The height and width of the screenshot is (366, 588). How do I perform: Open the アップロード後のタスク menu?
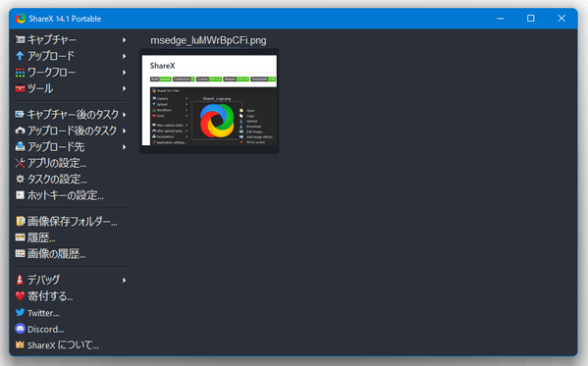(x=72, y=131)
